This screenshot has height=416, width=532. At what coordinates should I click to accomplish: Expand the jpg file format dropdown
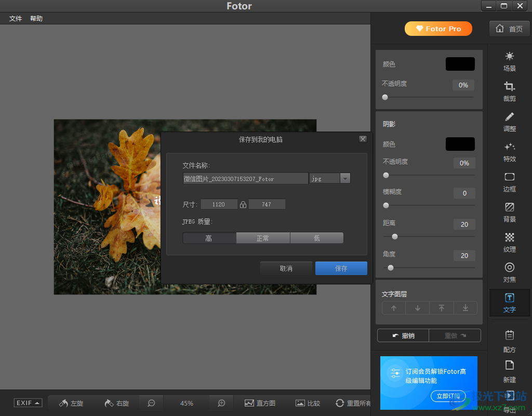pyautogui.click(x=345, y=178)
